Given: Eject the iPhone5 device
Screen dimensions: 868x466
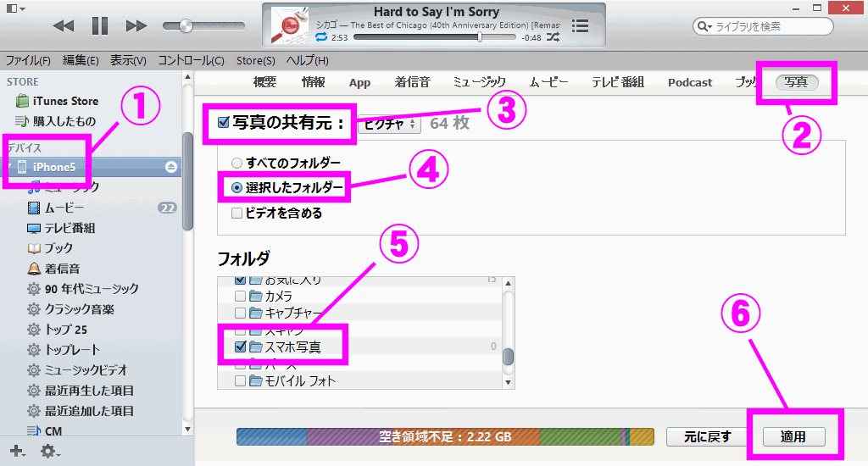Looking at the screenshot, I should click(171, 167).
